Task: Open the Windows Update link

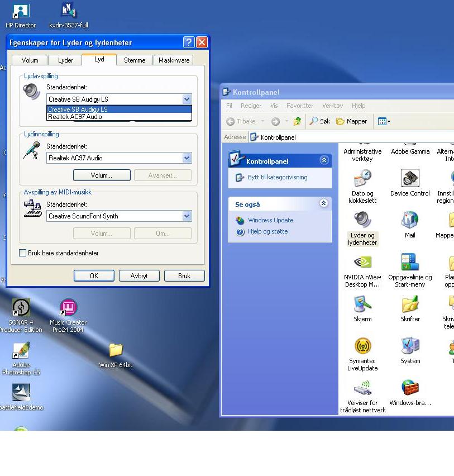Action: pyautogui.click(x=270, y=220)
